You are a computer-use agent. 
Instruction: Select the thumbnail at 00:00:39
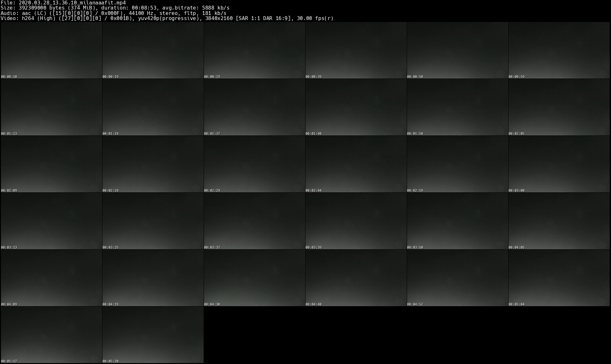tap(356, 50)
